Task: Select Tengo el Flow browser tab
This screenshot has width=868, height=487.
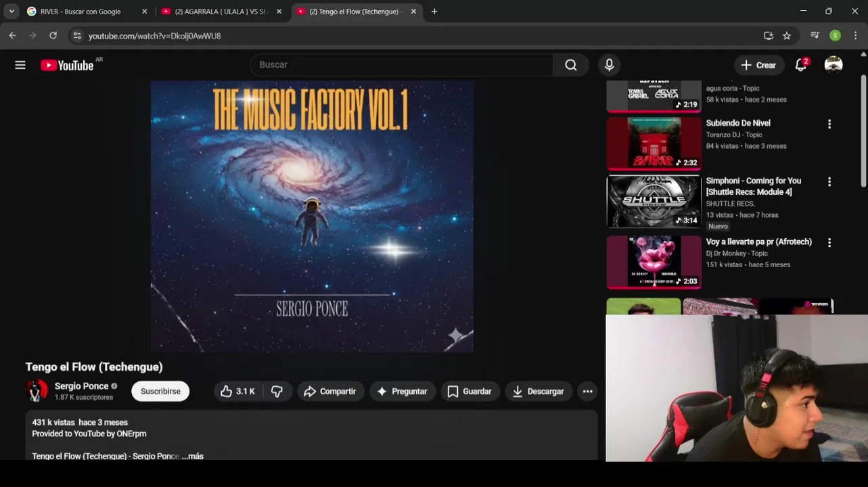Action: pyautogui.click(x=356, y=11)
